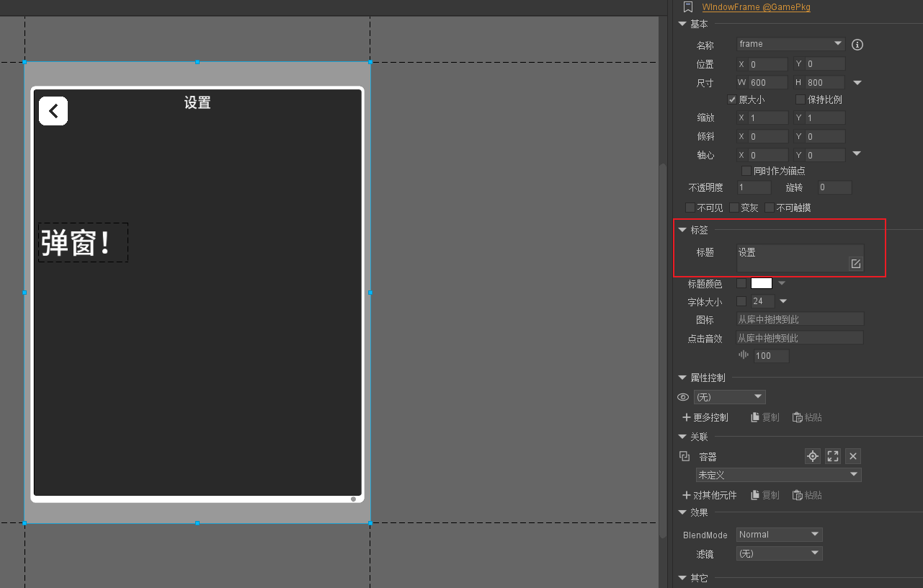Viewport: 923px width, 588px height.
Task: Click the 不透明度 input field
Action: click(x=754, y=187)
